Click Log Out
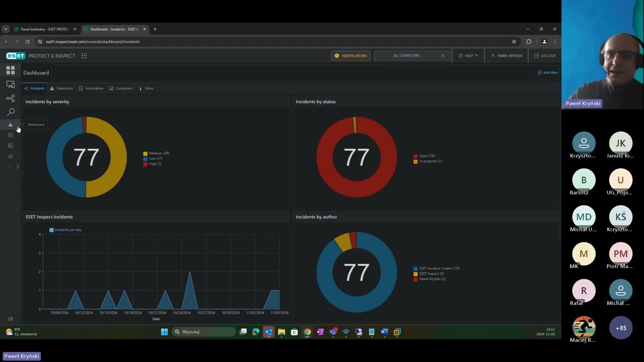This screenshot has height=362, width=644. (x=545, y=56)
